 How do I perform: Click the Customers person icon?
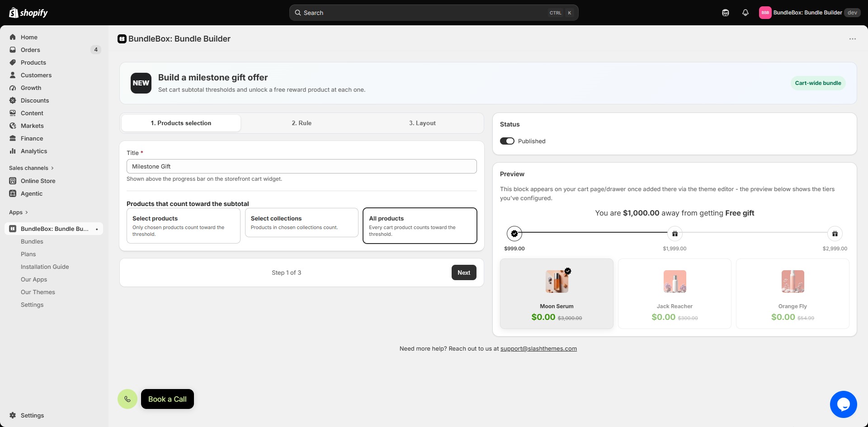point(13,75)
